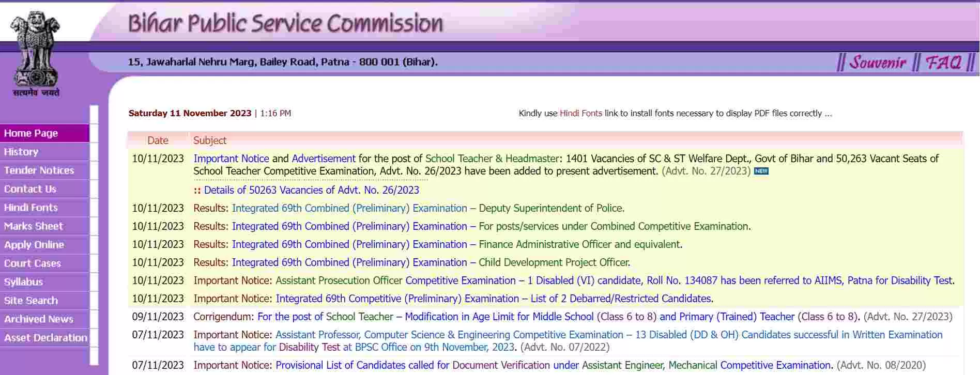Screen dimensions: 980x375
Task: Go to Home Page in sidebar
Action: click(x=44, y=133)
